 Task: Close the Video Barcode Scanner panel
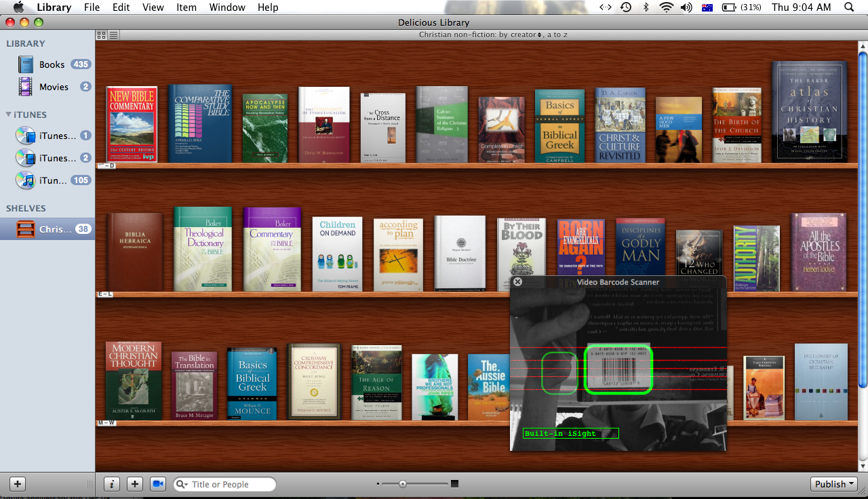[x=517, y=282]
